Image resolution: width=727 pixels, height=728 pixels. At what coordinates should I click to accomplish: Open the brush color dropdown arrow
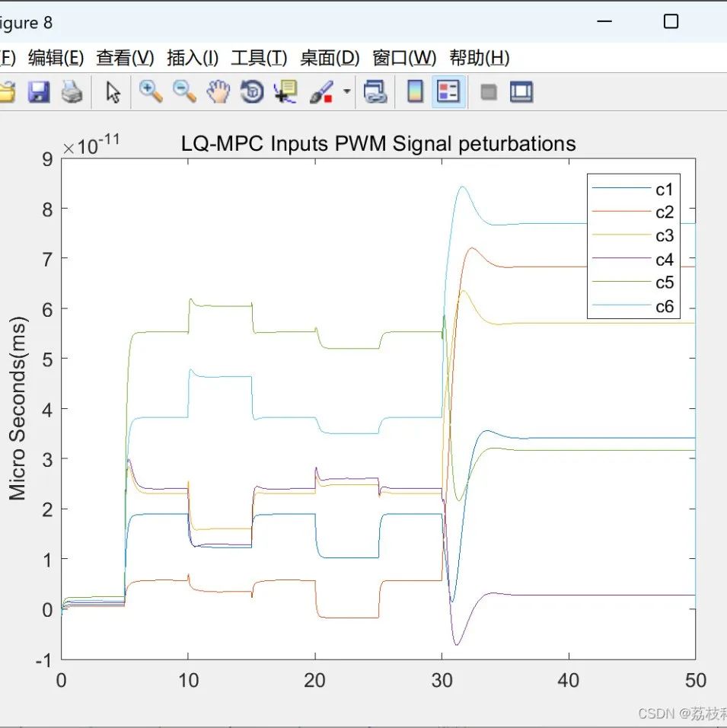click(x=347, y=91)
